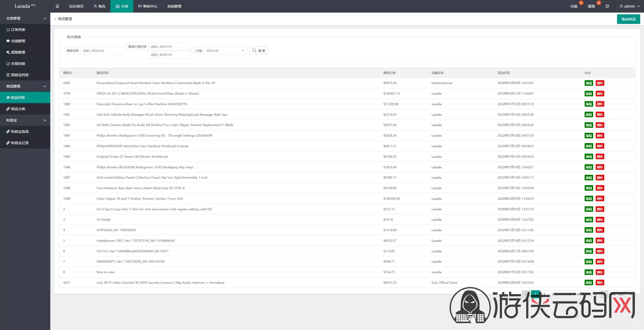Open 提现管理 sidebar item

[25, 52]
